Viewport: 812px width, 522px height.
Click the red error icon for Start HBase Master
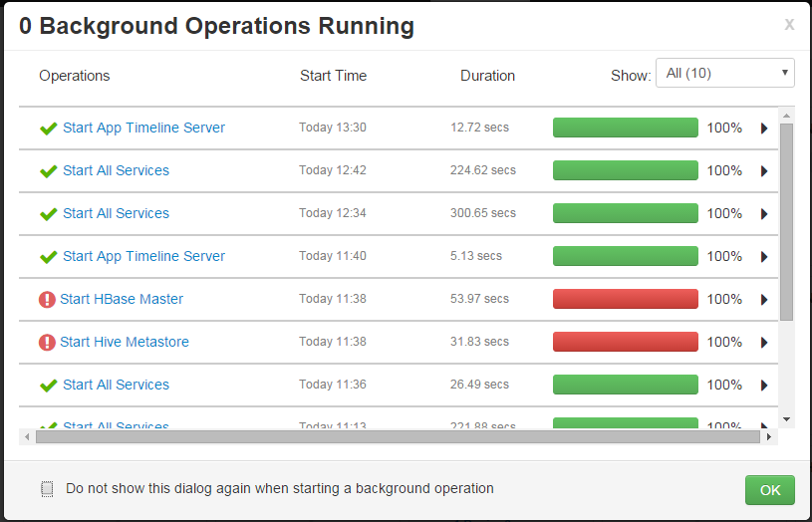point(47,299)
